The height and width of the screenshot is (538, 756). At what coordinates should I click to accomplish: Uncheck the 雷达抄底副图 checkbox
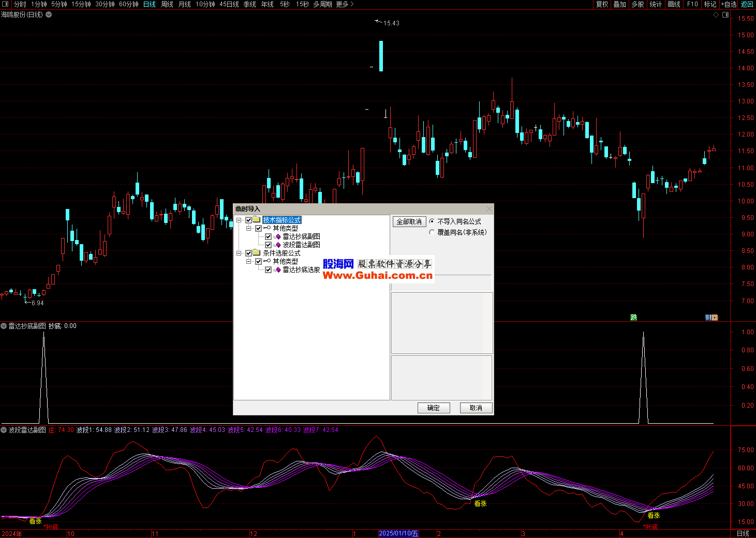point(268,236)
